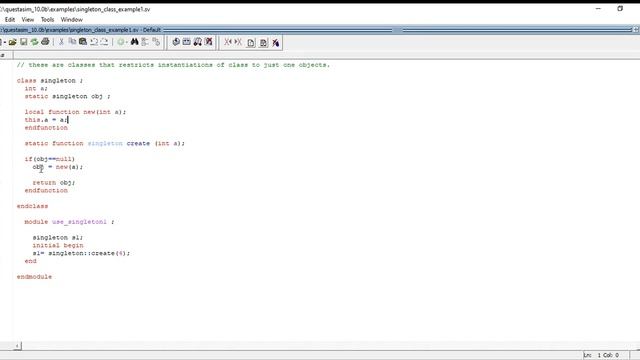Click the 'Ln: 1 Col: 0' status bar indicator
The width and height of the screenshot is (640, 360).
601,355
